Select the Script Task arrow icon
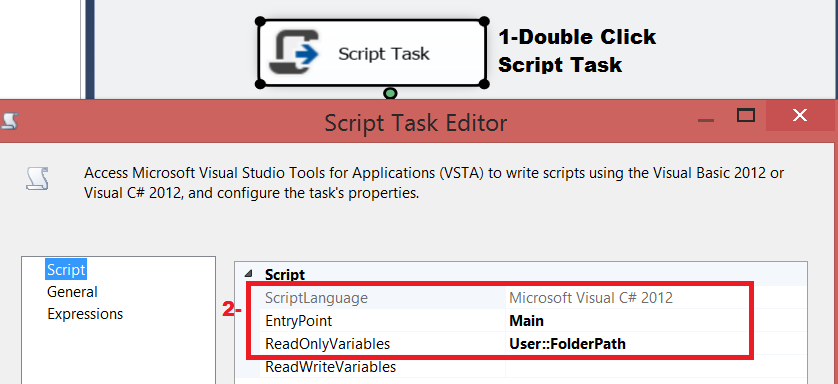 pyautogui.click(x=293, y=52)
